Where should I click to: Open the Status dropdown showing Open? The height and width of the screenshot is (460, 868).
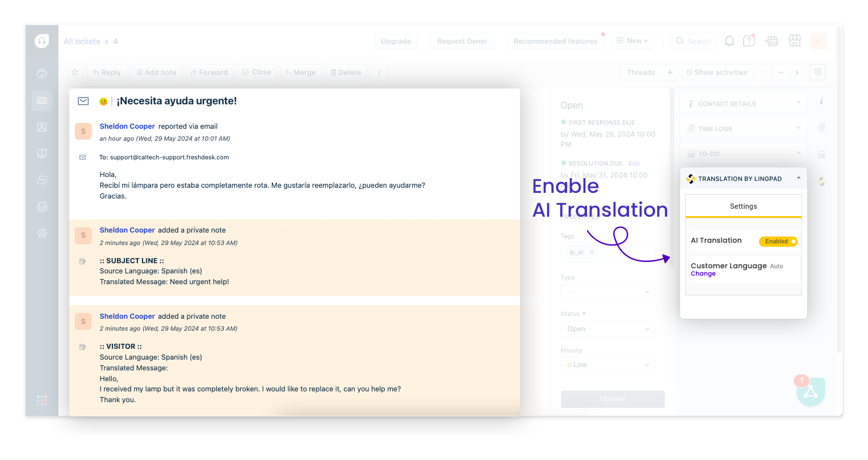pyautogui.click(x=608, y=329)
